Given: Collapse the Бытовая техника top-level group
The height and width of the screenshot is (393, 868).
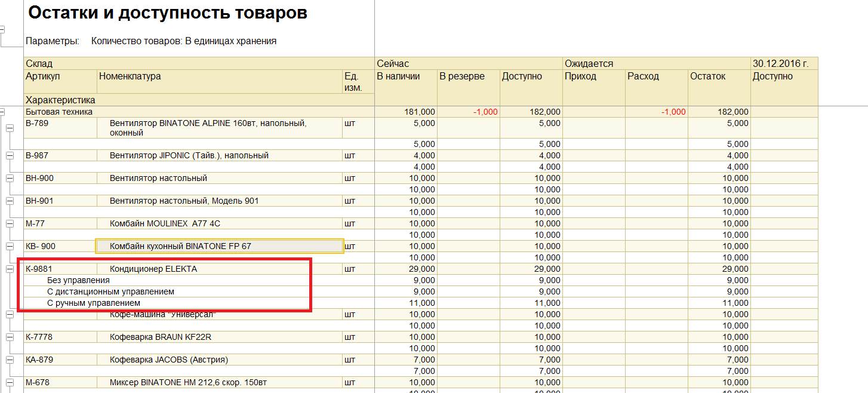Looking at the screenshot, I should (2, 112).
